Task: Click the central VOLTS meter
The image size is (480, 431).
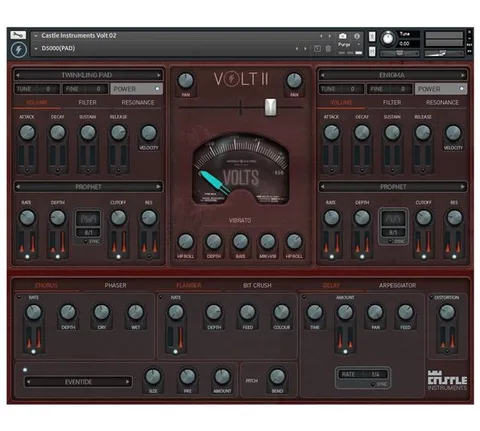Action: (241, 169)
